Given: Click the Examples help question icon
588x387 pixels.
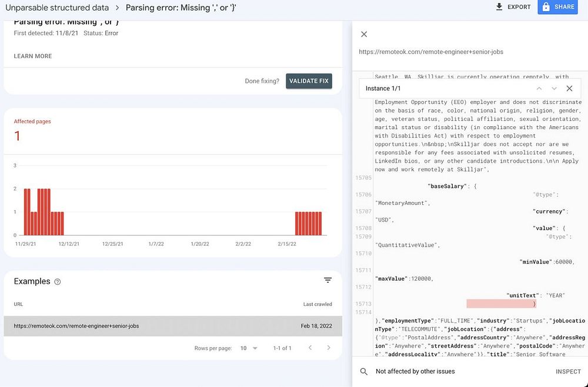Looking at the screenshot, I should point(58,282).
